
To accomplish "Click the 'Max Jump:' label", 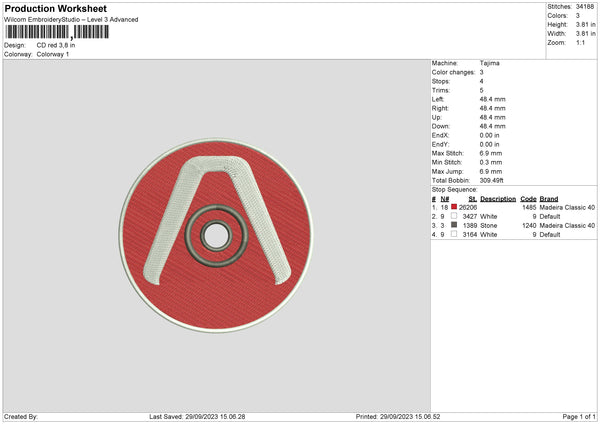I will (x=448, y=171).
